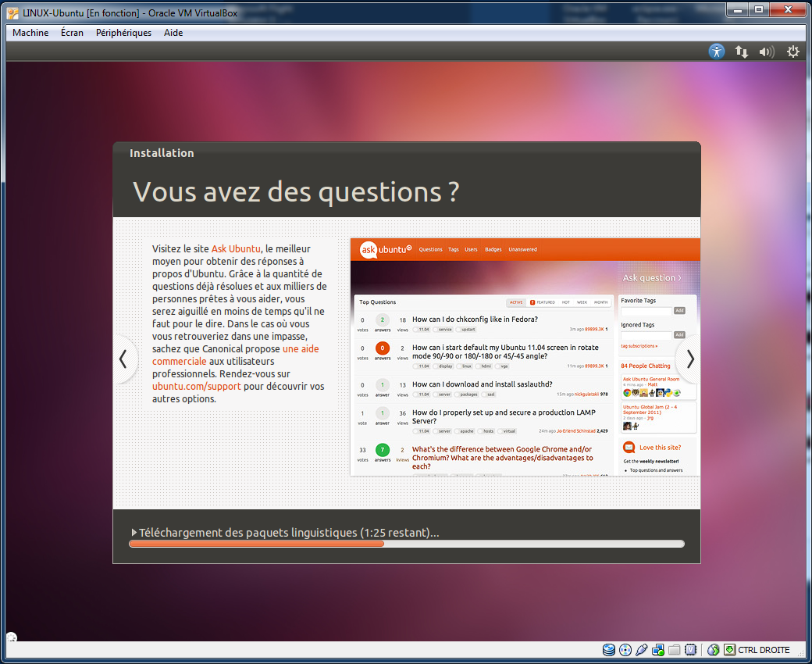Open the Aide menu
The height and width of the screenshot is (664, 812).
[x=173, y=33]
